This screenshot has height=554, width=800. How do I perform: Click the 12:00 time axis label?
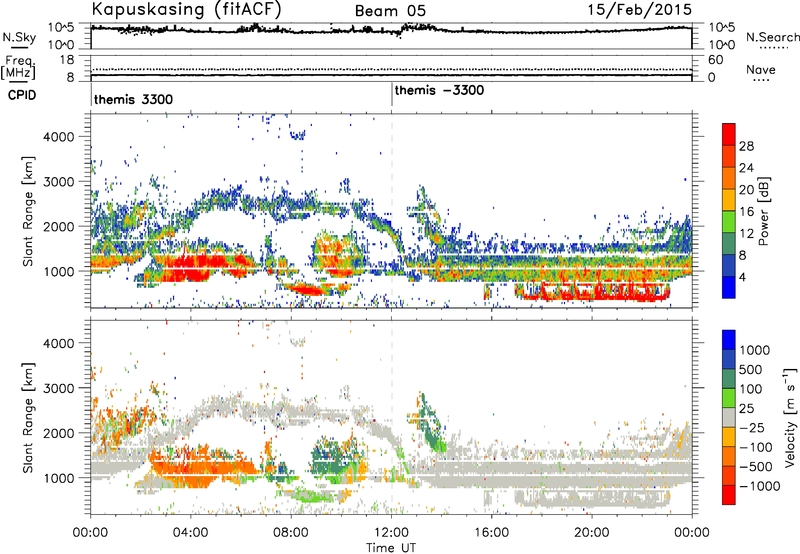[391, 533]
